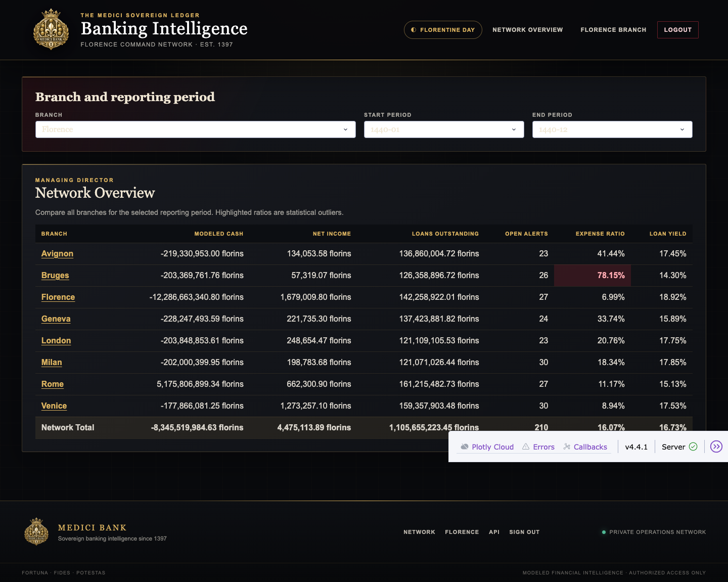Open the Rome branch link
The image size is (728, 582).
53,384
